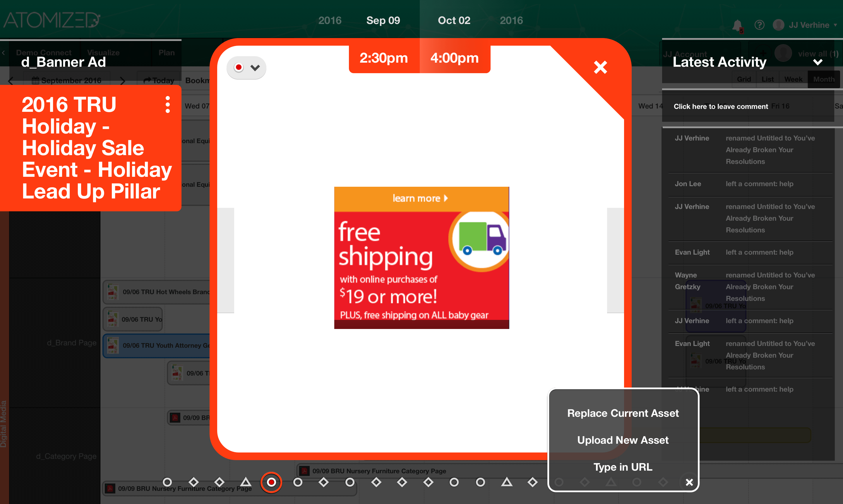Image resolution: width=843 pixels, height=504 pixels.
Task: Open the red dot status dropdown
Action: [246, 68]
